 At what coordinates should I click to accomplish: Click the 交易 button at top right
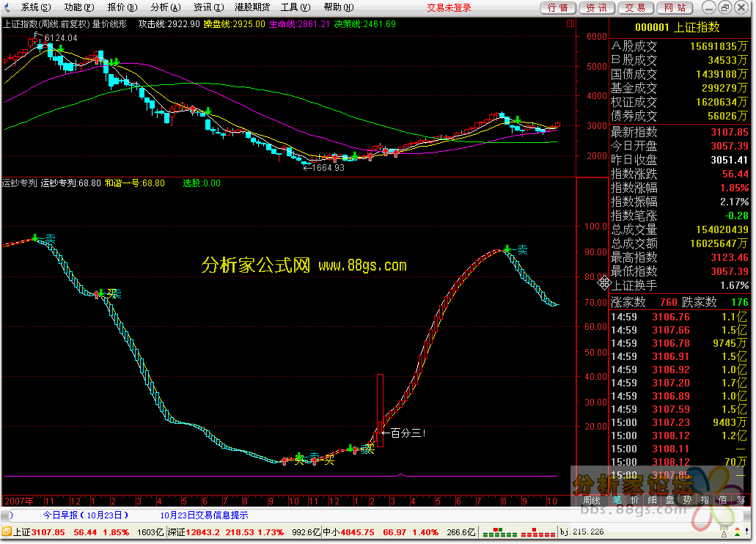(636, 8)
